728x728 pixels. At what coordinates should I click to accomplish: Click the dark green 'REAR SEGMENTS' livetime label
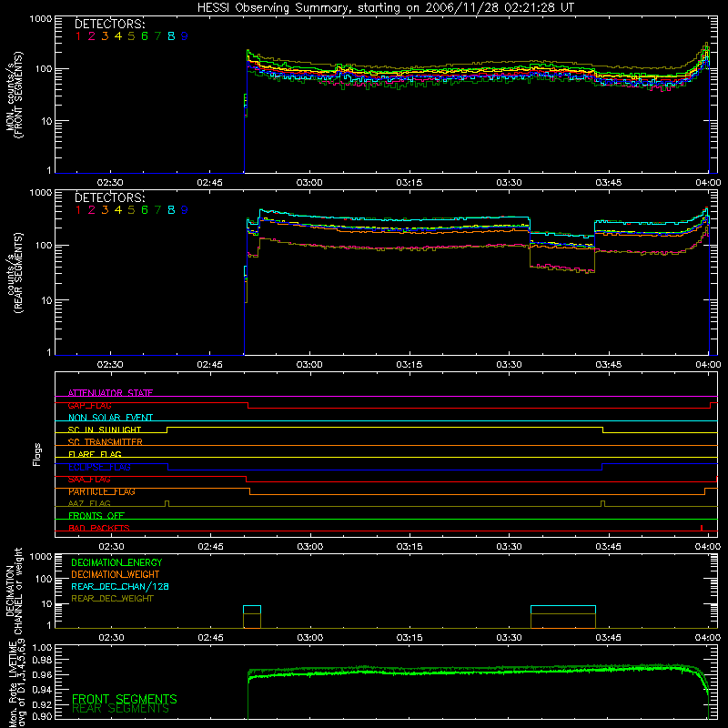(121, 709)
